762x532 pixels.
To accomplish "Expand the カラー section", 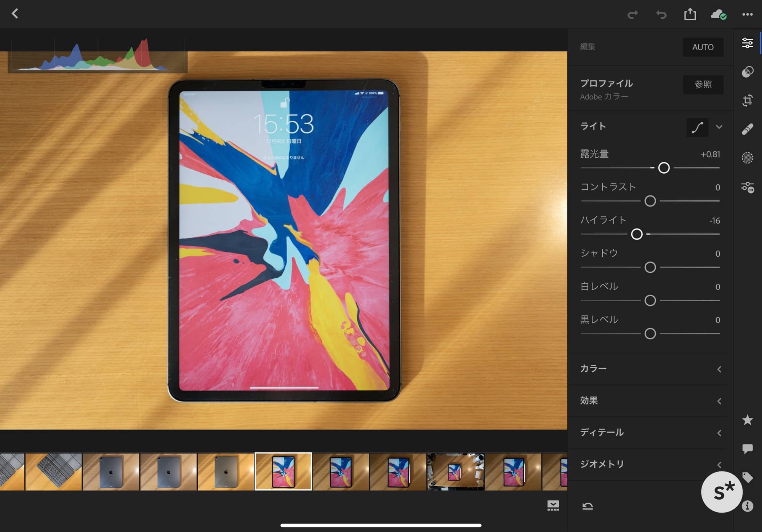I will 719,369.
